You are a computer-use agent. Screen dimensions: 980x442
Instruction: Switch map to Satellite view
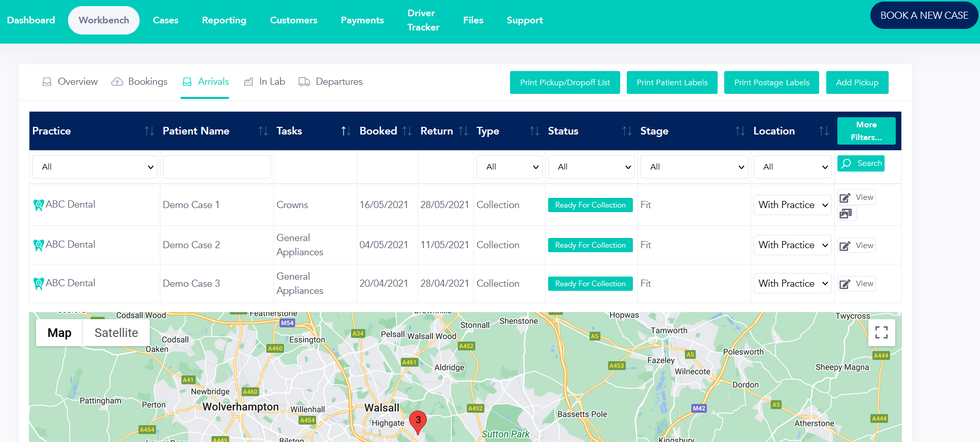tap(116, 333)
